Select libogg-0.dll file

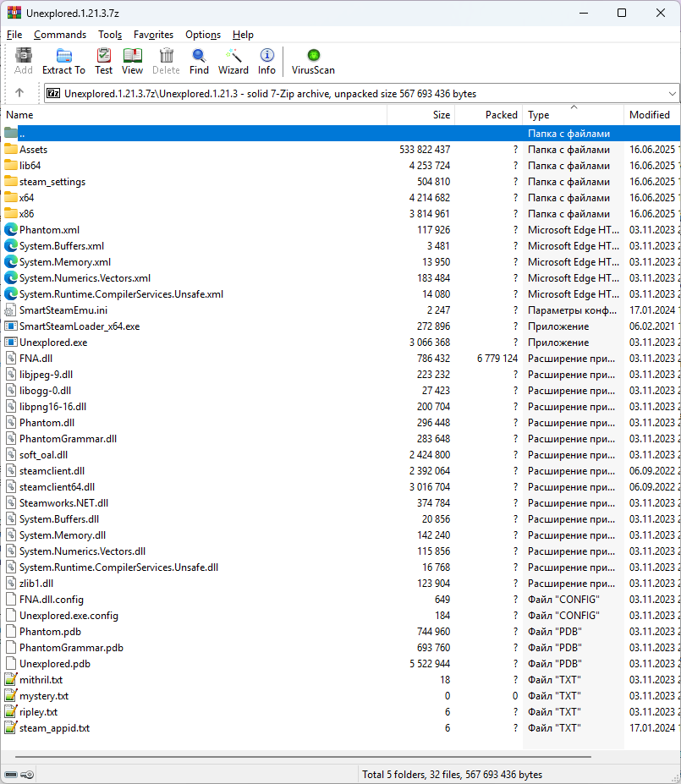(45, 390)
